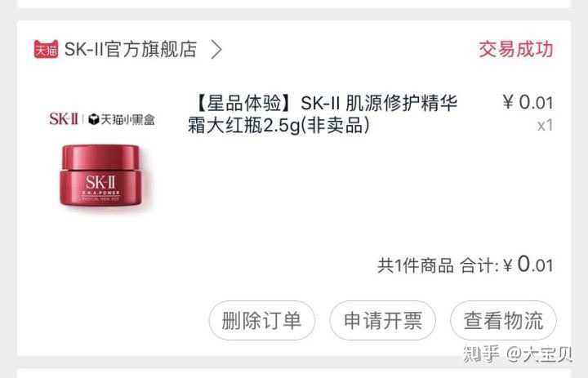Tap the SK-II brand logo above the jar
588x378 pixels.
coord(64,119)
